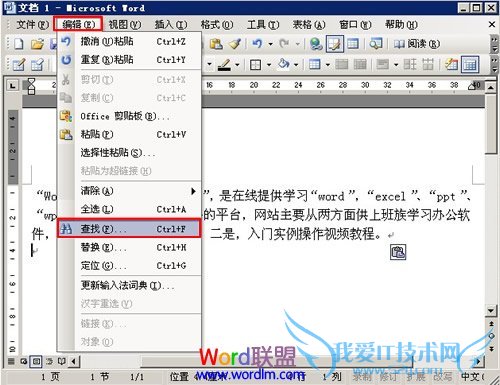Screen dimensions: 500x385
Task: Choose Office 剪贴板(B) menu entry
Action: click(129, 116)
